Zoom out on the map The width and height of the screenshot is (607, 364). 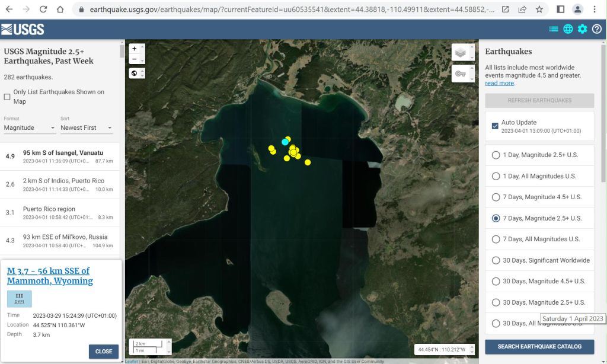135,59
